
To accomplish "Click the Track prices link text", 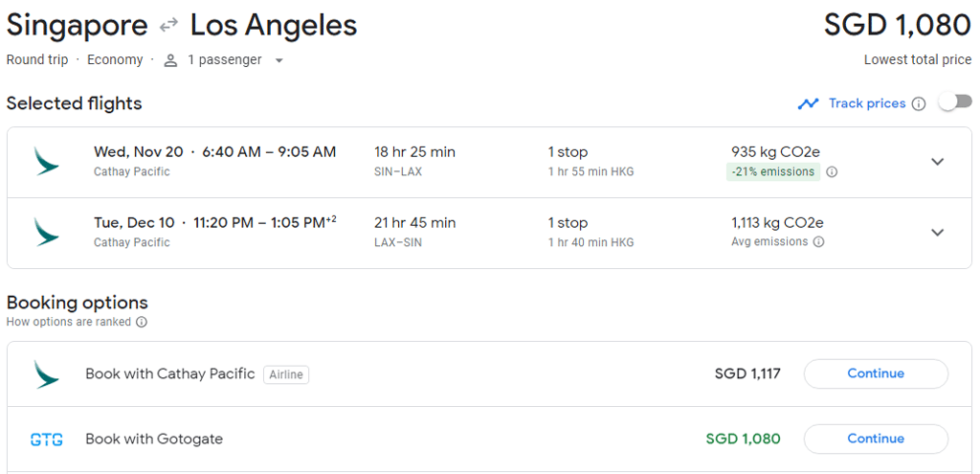I will [x=867, y=103].
